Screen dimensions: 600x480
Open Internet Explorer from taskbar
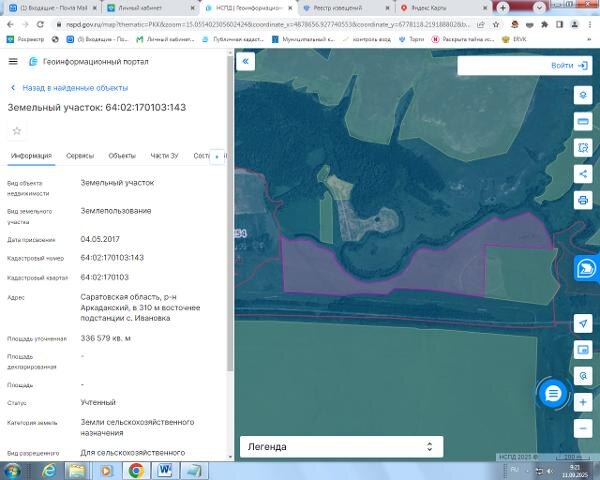coord(49,471)
